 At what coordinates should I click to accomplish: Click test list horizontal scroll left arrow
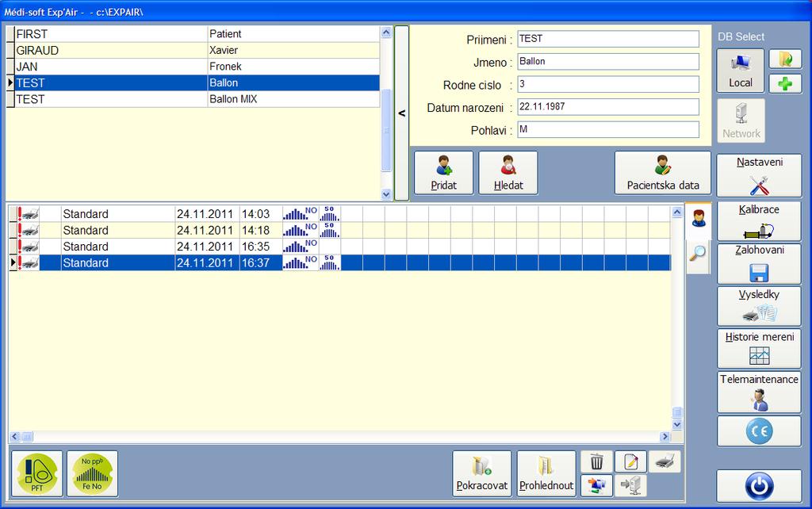14,437
